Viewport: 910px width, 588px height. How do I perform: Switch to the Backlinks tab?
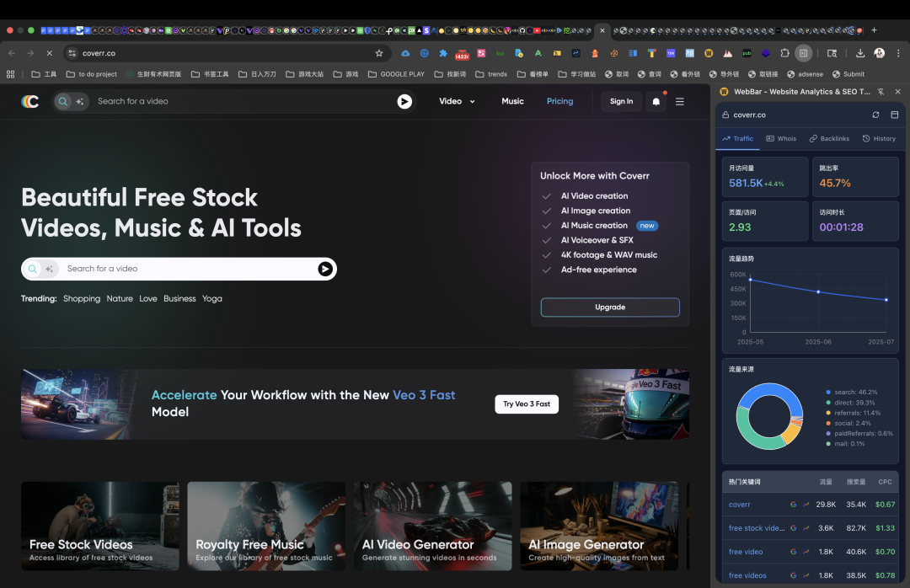[829, 139]
